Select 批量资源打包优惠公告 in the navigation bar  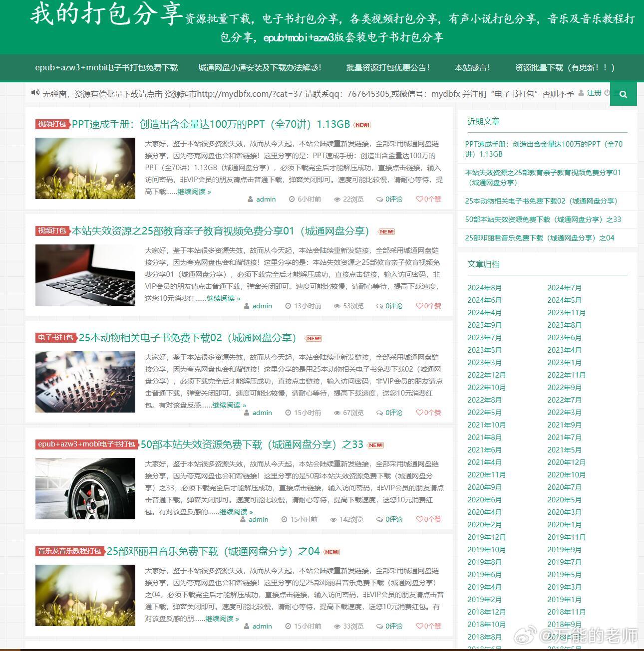tap(388, 67)
